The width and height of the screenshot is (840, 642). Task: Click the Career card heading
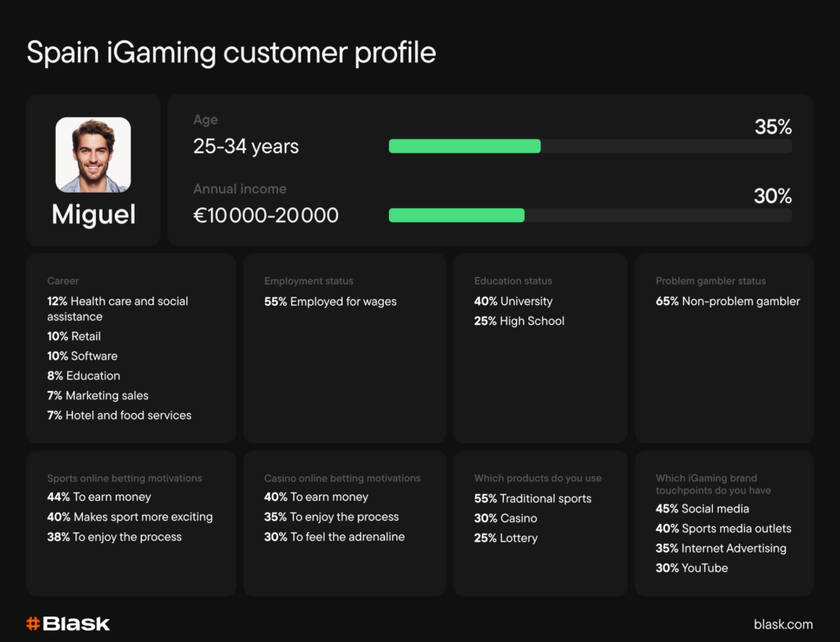tap(63, 281)
